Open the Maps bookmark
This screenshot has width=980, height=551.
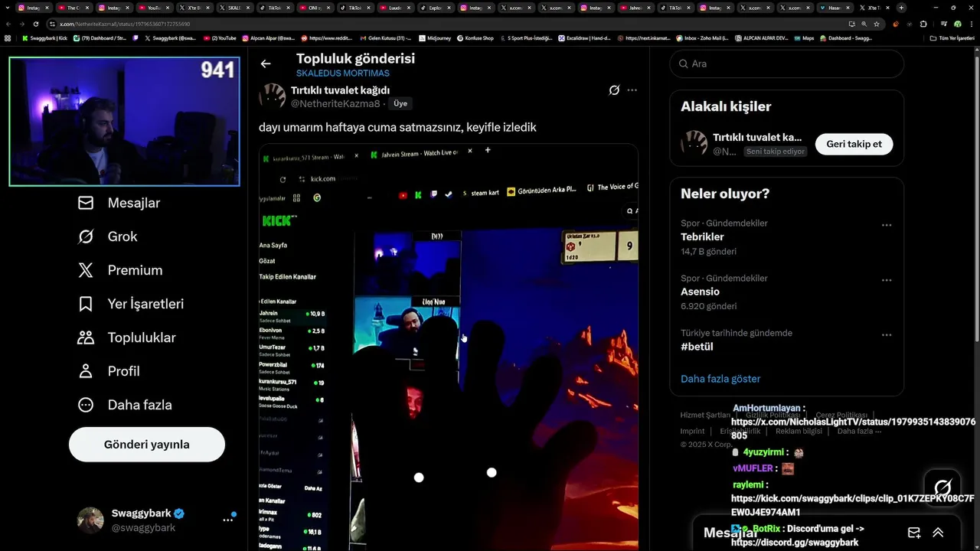point(804,38)
